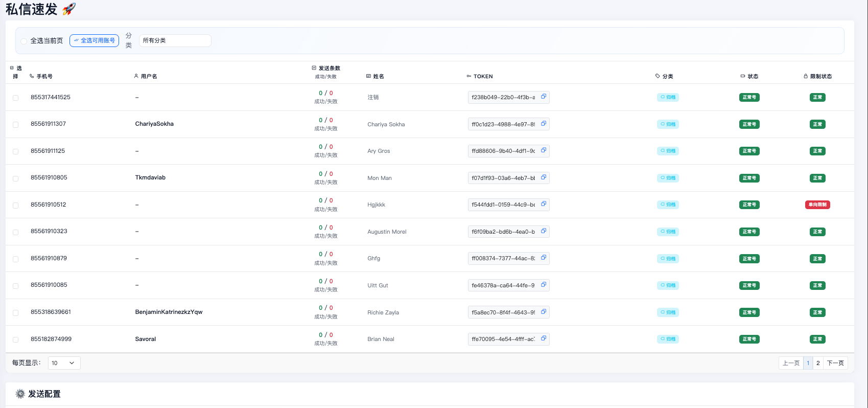Click the 上一页 previous page button

[x=791, y=363]
